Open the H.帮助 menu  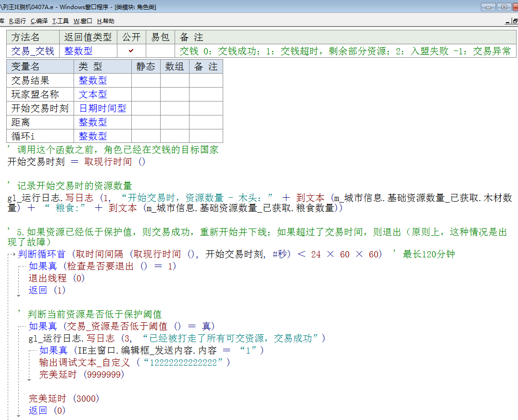(x=105, y=21)
